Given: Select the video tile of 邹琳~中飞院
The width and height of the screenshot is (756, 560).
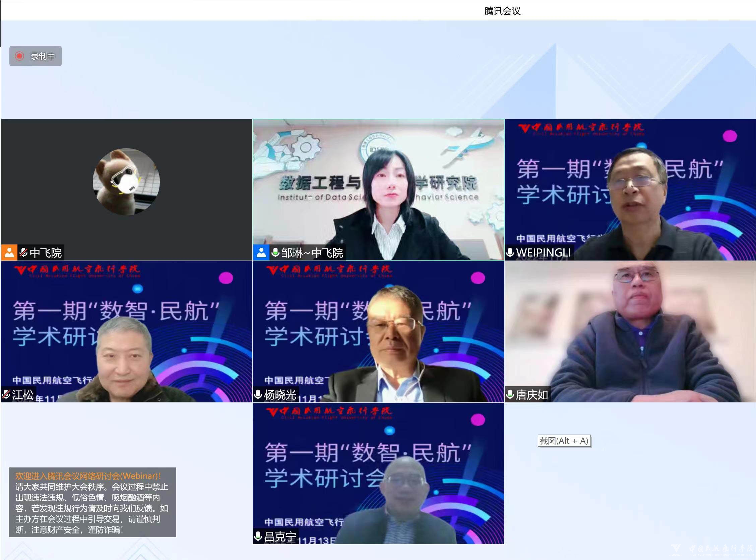Looking at the screenshot, I should (x=378, y=190).
